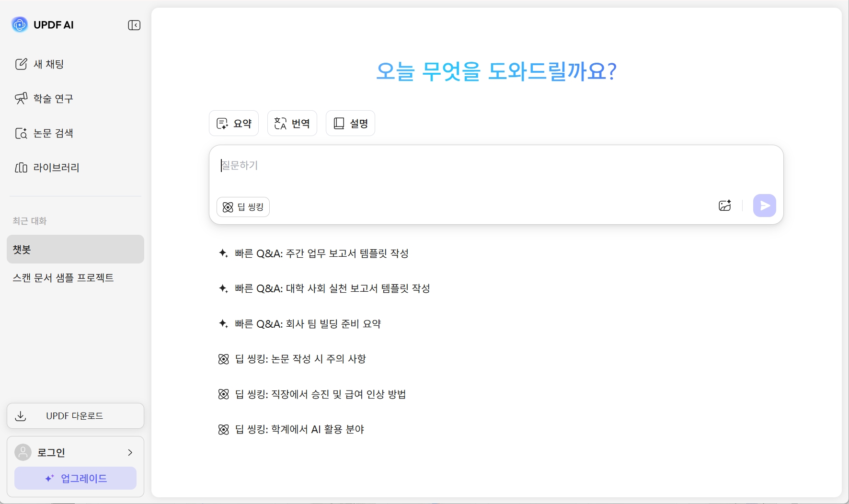Click the book icon in 설명
849x504 pixels.
(x=339, y=124)
